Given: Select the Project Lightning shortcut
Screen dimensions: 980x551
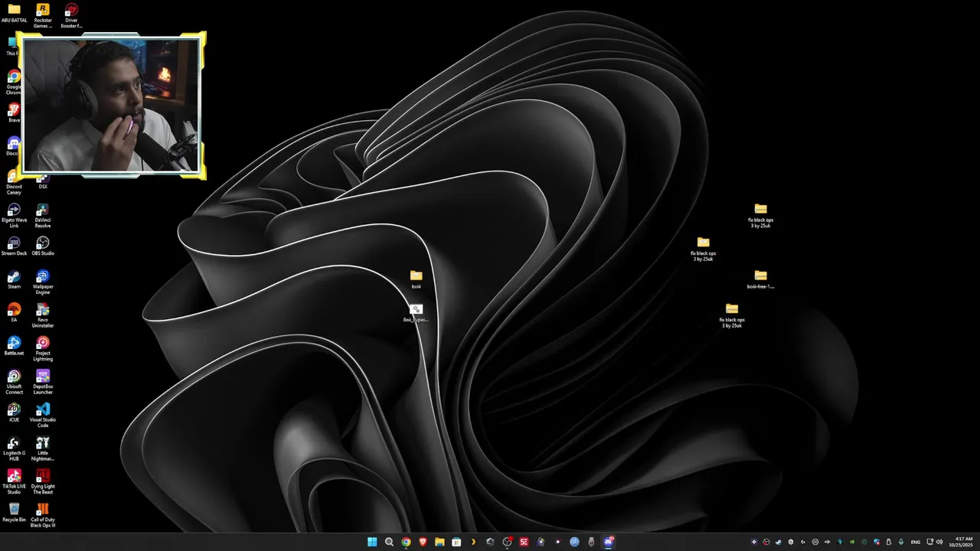Looking at the screenshot, I should click(43, 349).
